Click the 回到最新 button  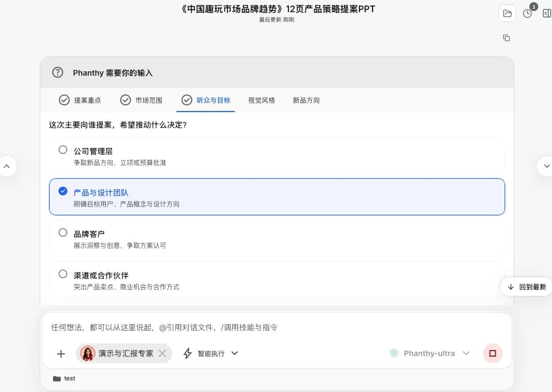pyautogui.click(x=527, y=287)
